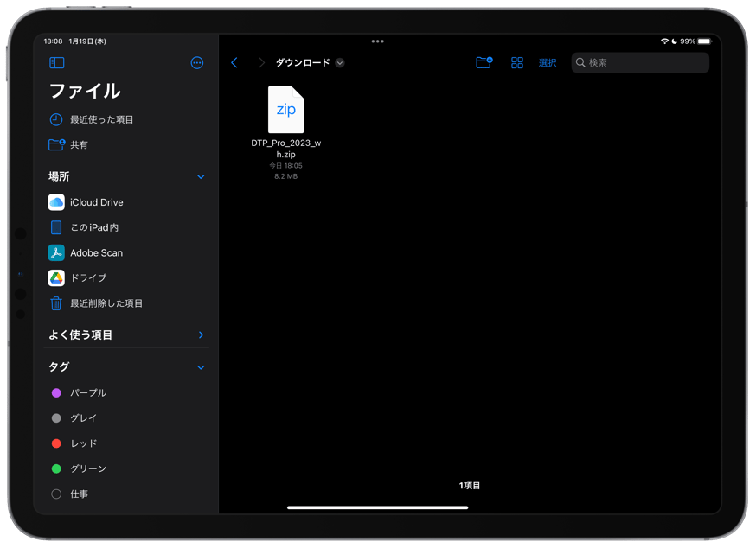Click the 今日 18:05 file date
The height and width of the screenshot is (548, 756).
286,166
